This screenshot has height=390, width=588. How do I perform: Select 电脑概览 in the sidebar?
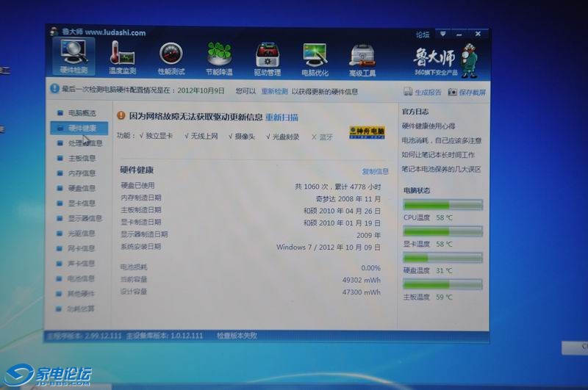[x=81, y=113]
